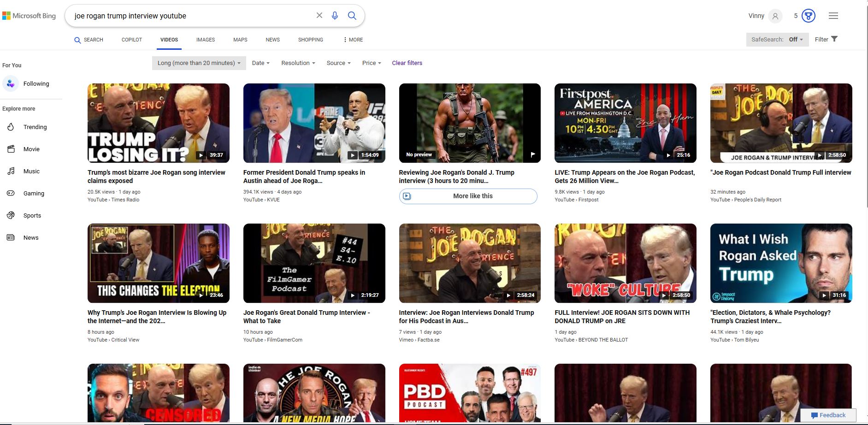Click the rewards points count 5

click(x=796, y=16)
